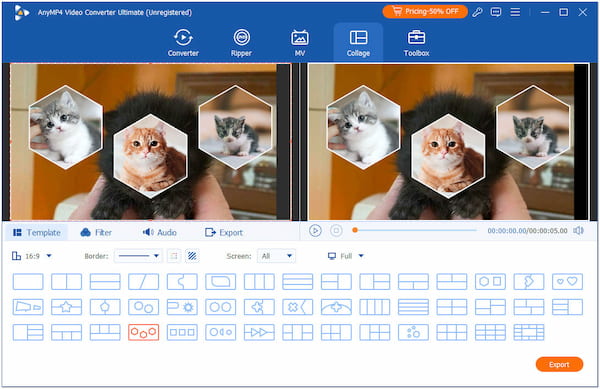Open the feedback chat icon
This screenshot has height=389, width=600.
[496, 12]
